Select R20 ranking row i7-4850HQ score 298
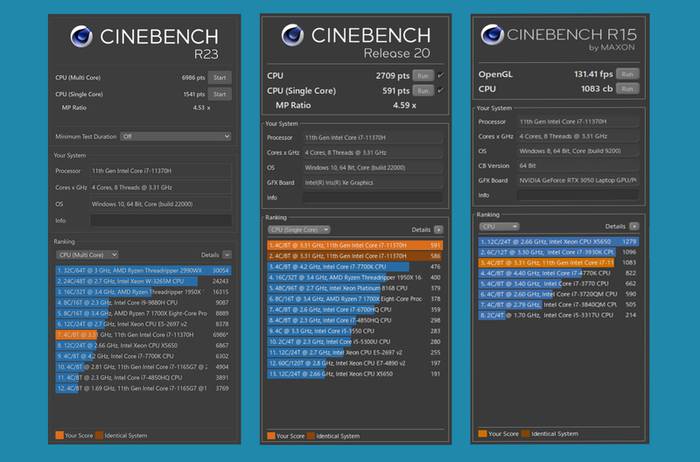This screenshot has height=462, width=700. (355, 320)
